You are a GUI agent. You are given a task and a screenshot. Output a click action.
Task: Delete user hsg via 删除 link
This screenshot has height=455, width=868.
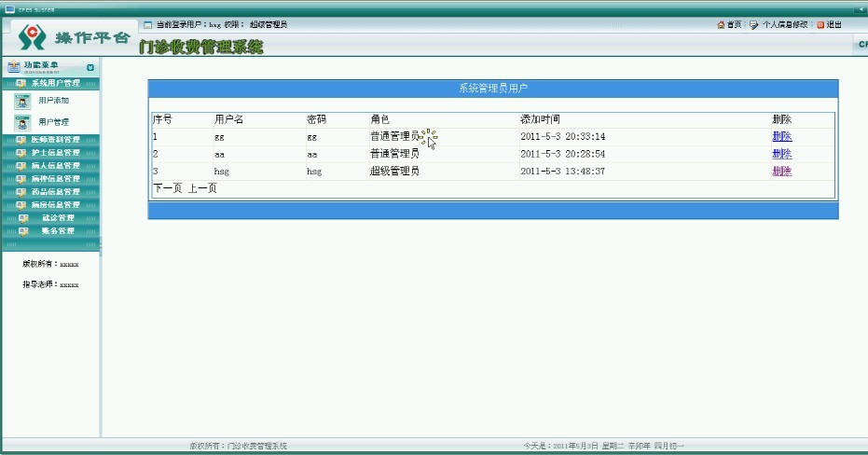point(781,172)
